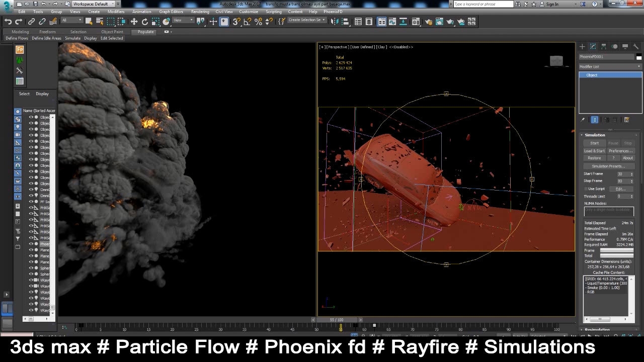Open simulation Preferences... button
Screen dimensions: 644x362
point(621,151)
